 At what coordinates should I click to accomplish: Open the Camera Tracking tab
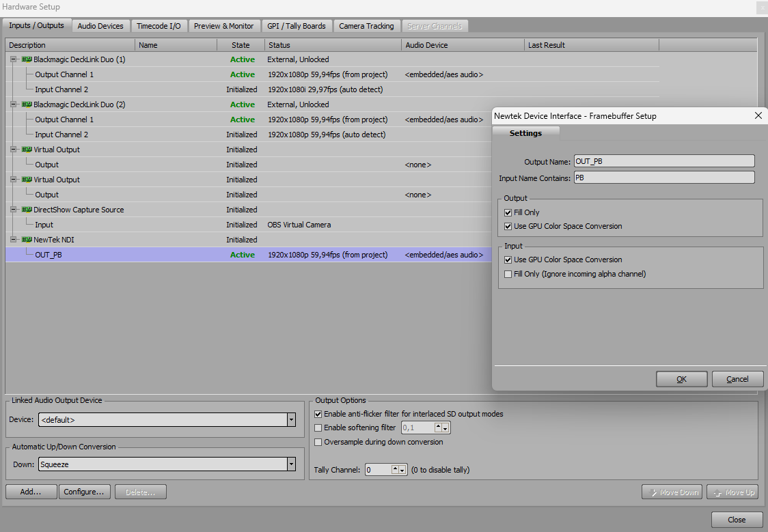[366, 26]
